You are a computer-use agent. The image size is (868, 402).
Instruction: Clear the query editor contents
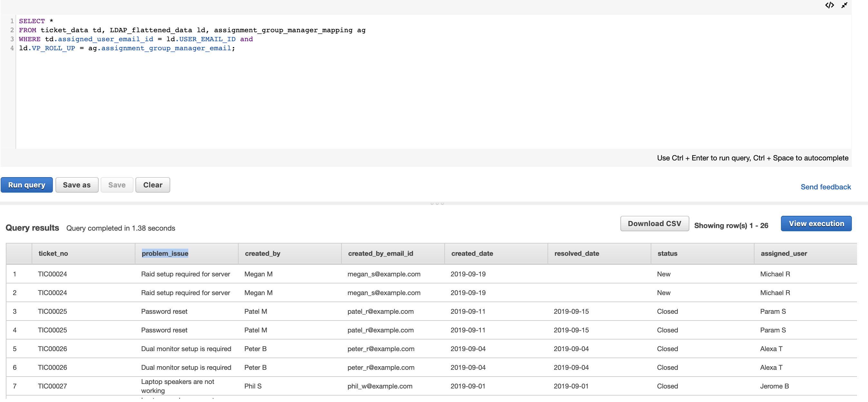point(152,185)
